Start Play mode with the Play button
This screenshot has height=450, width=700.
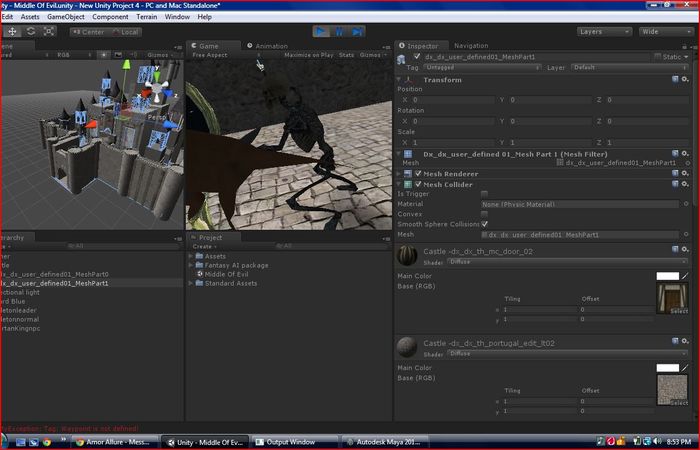(x=321, y=32)
